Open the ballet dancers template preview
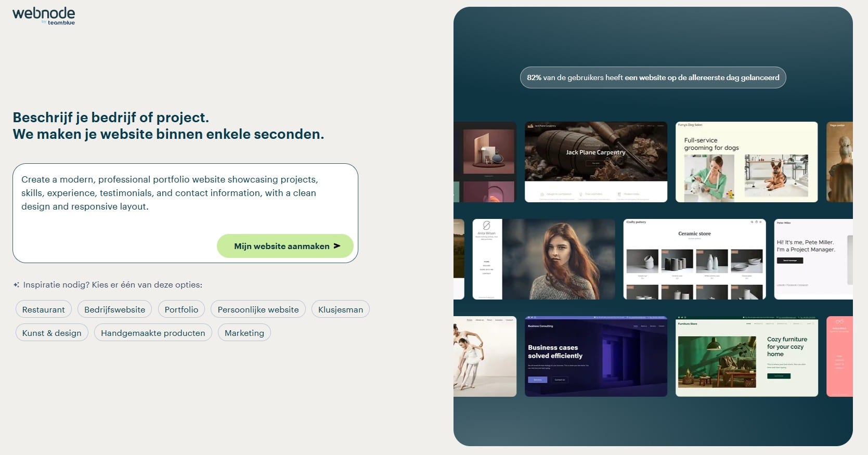Image resolution: width=868 pixels, height=455 pixels. [x=485, y=356]
